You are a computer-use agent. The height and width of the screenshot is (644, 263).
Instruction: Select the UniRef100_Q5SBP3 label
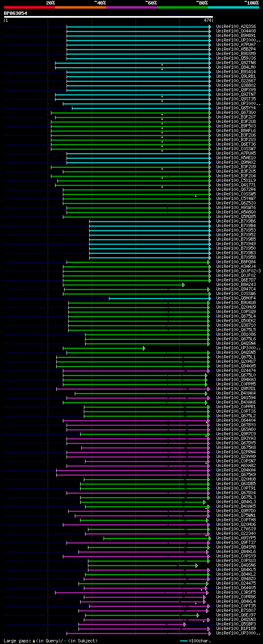click(237, 624)
